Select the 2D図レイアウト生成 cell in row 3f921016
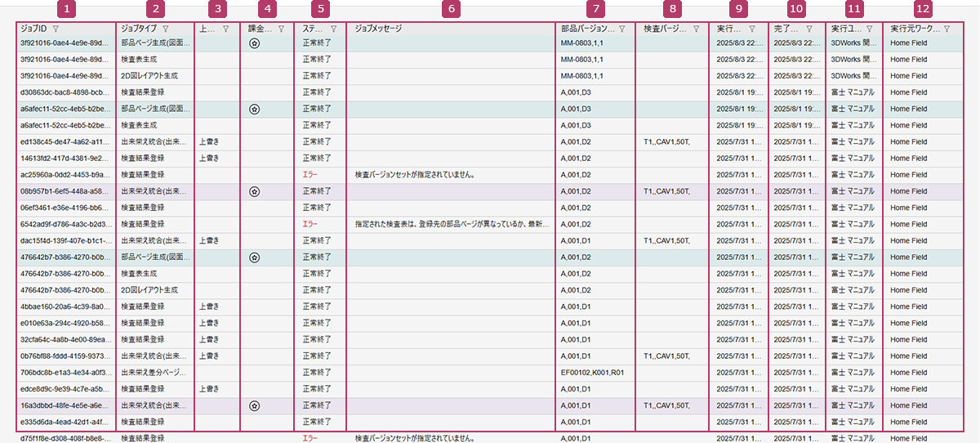Screen dimensions: 980x443 pos(149,76)
